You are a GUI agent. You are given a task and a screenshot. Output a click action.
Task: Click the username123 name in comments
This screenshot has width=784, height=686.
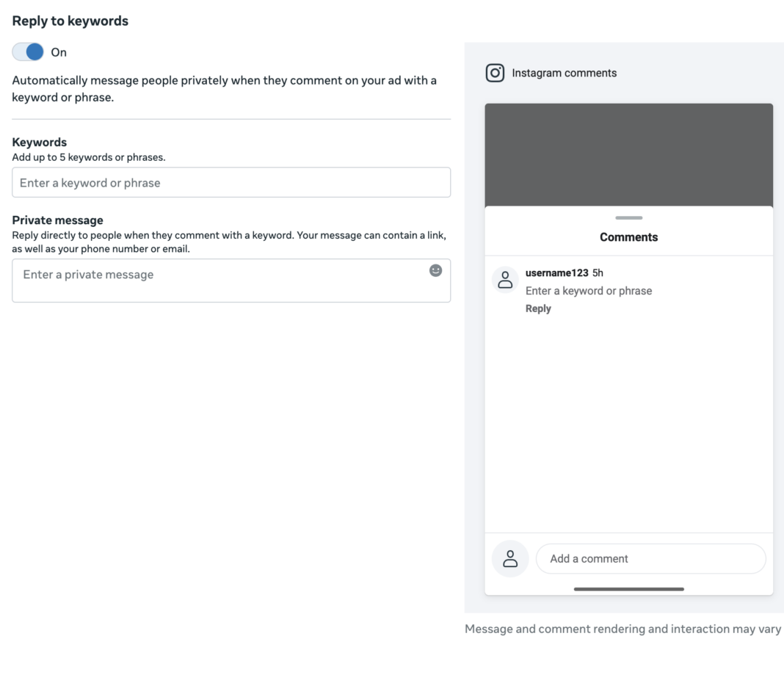(x=556, y=272)
